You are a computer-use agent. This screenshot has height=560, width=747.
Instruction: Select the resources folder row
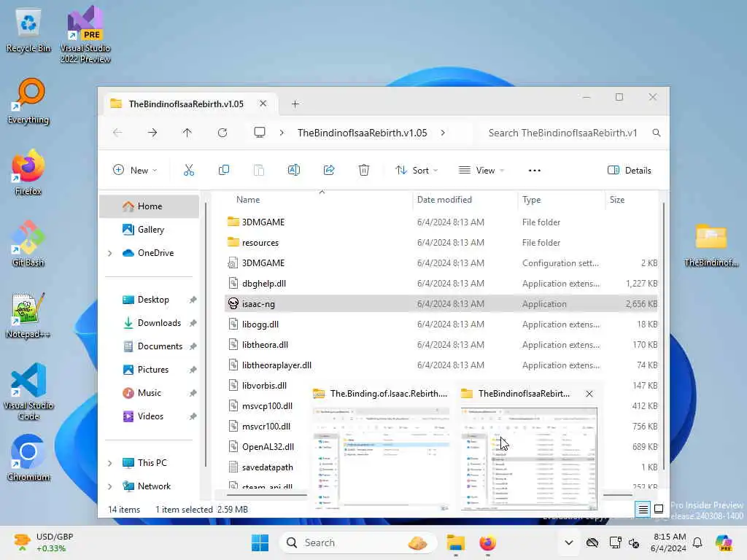tap(441, 242)
